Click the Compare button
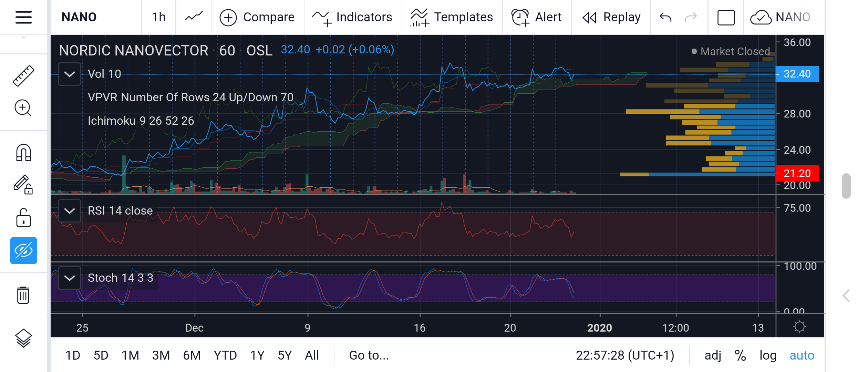Viewport: 868px width, 372px height. click(257, 17)
